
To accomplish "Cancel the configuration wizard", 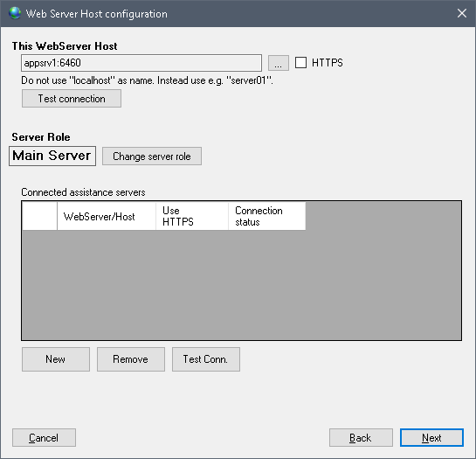I will [44, 438].
